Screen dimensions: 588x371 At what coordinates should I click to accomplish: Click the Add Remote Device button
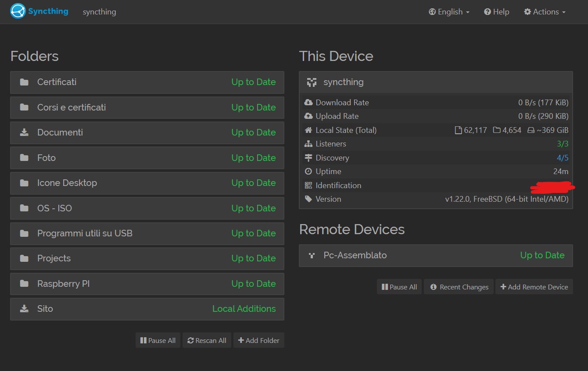coord(534,287)
